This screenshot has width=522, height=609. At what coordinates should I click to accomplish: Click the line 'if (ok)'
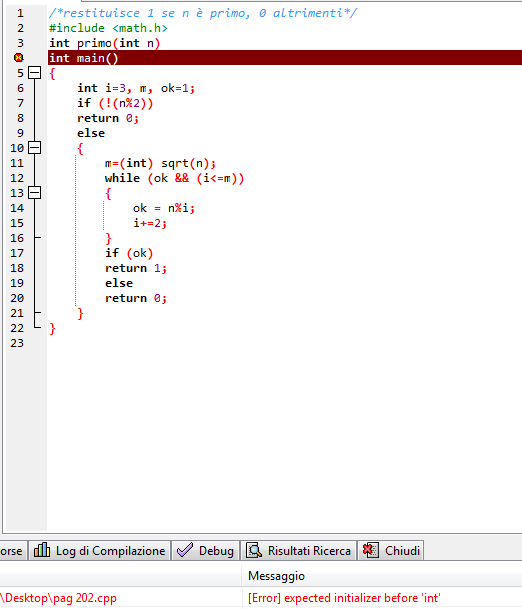tap(129, 253)
